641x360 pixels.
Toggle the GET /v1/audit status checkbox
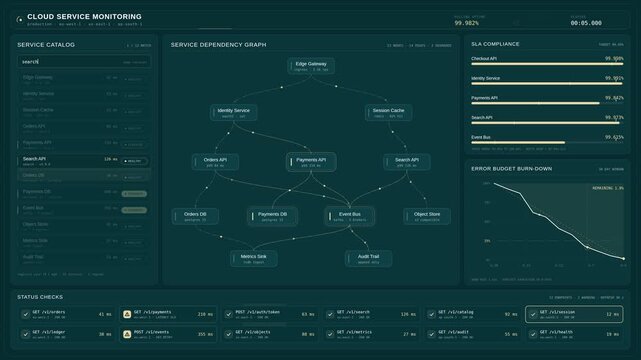431,334
